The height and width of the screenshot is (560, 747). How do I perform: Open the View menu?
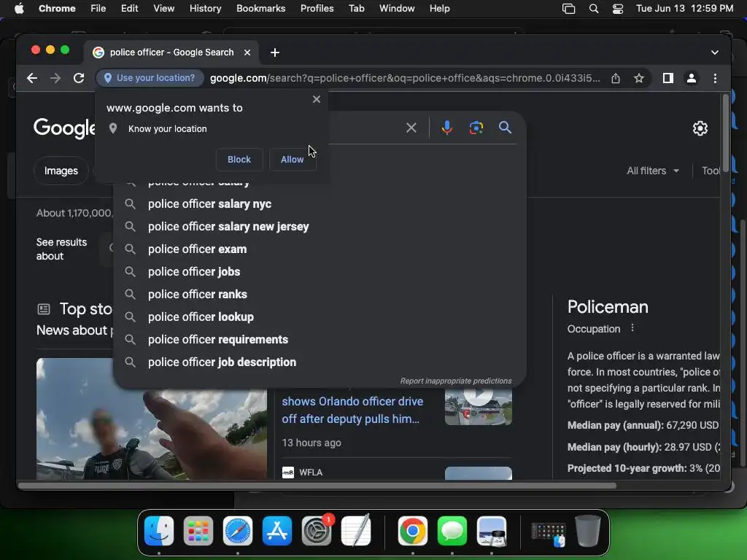[163, 9]
